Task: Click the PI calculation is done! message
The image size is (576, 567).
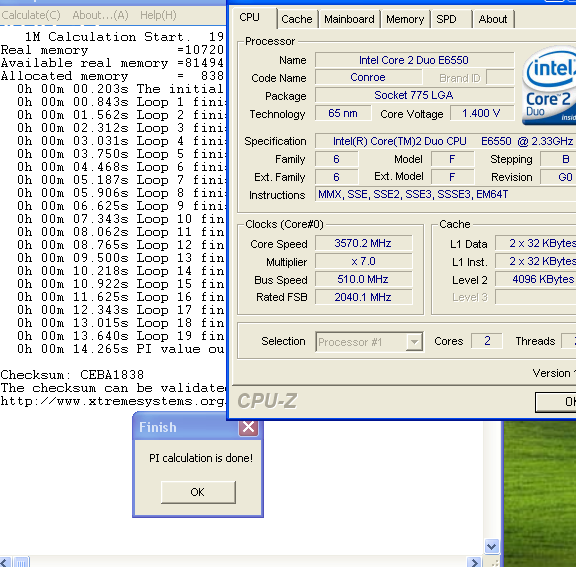Action: tap(201, 458)
